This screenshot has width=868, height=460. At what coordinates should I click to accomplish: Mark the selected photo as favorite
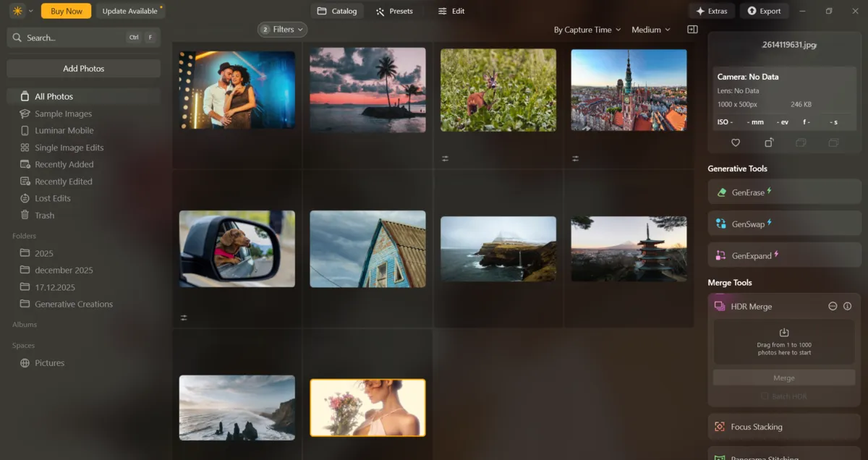click(735, 142)
